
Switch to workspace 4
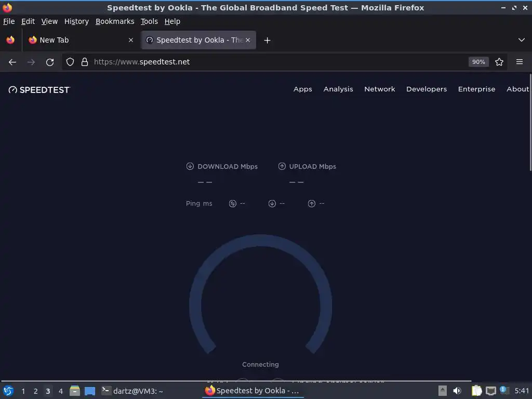(61, 391)
